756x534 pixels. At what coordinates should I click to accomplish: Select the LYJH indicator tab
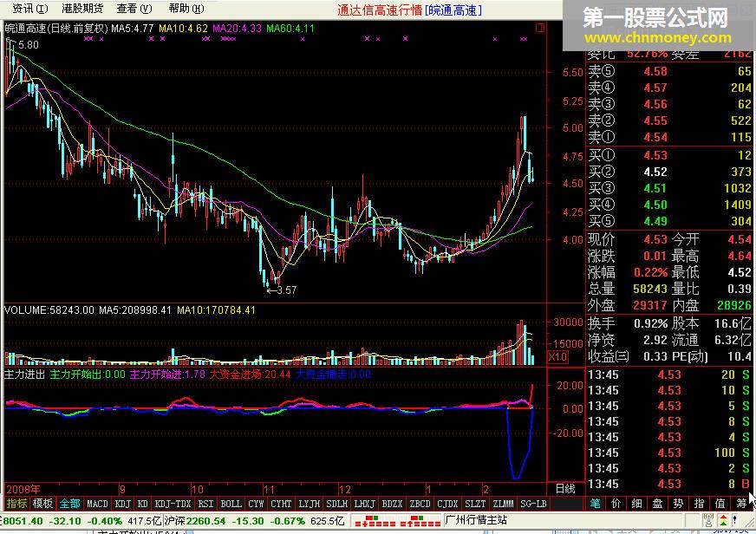[x=309, y=504]
